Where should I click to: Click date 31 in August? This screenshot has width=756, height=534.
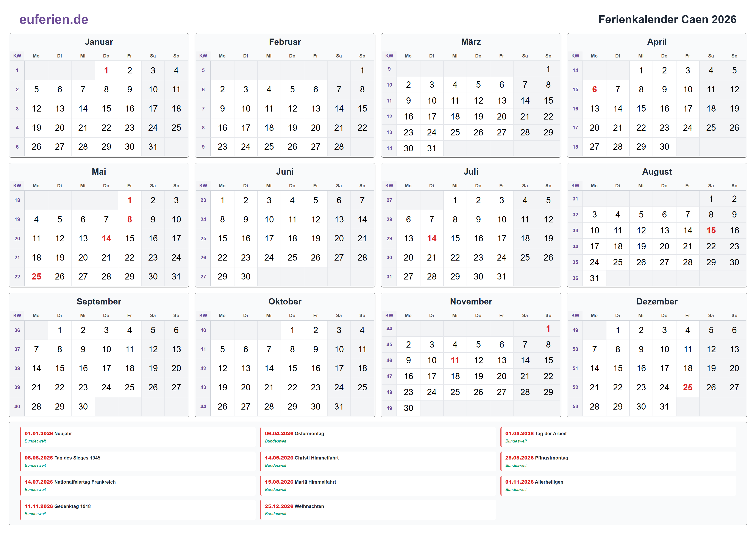point(594,278)
